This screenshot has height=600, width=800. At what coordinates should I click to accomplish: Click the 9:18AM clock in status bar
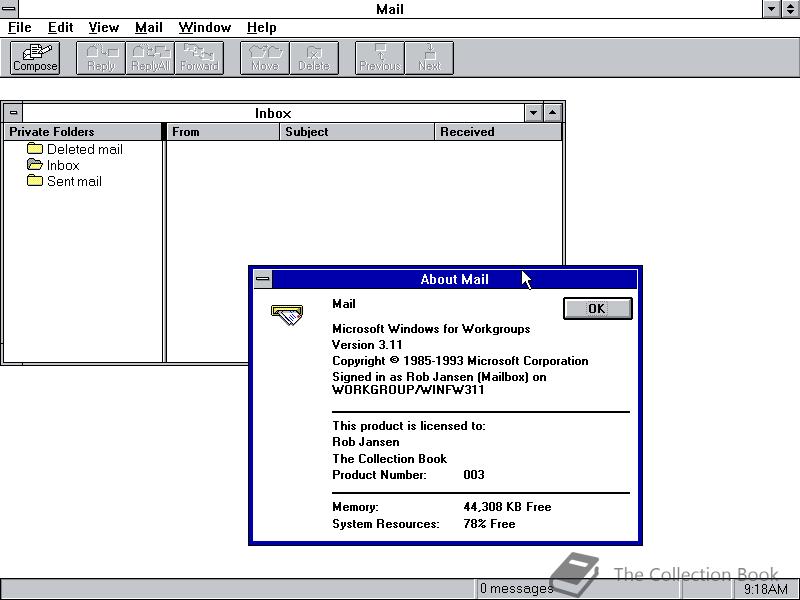pos(765,589)
